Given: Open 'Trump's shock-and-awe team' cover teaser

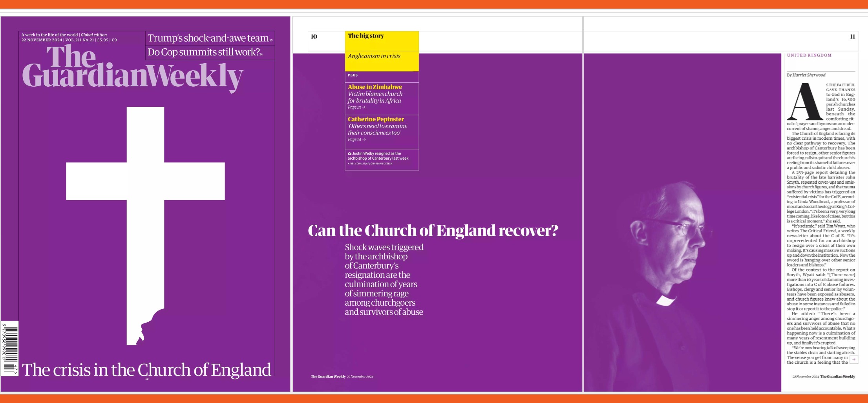Looking at the screenshot, I should [210, 38].
